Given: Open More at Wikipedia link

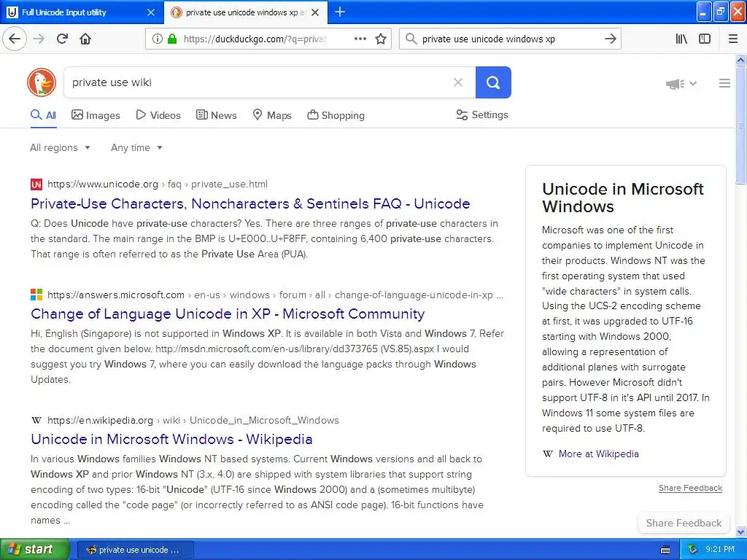Looking at the screenshot, I should (x=598, y=454).
